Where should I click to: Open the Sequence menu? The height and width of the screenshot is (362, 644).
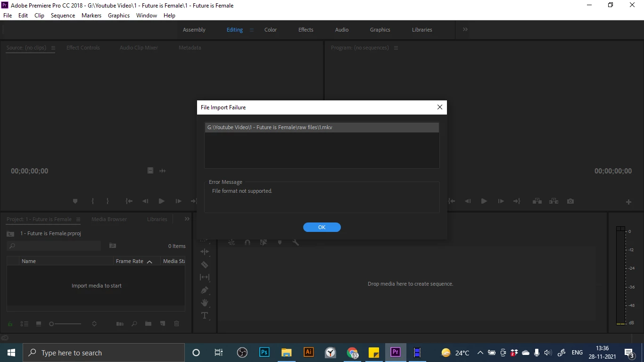pos(63,16)
